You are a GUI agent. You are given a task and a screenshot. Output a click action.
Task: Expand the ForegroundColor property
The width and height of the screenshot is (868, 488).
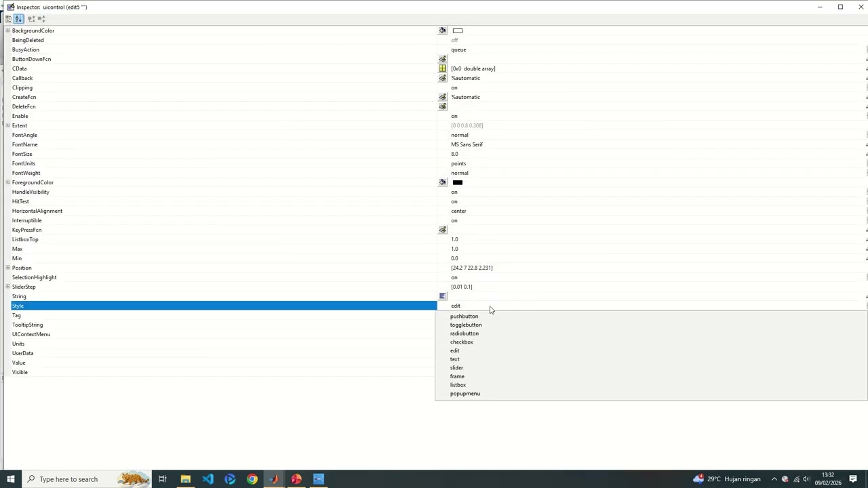7,182
